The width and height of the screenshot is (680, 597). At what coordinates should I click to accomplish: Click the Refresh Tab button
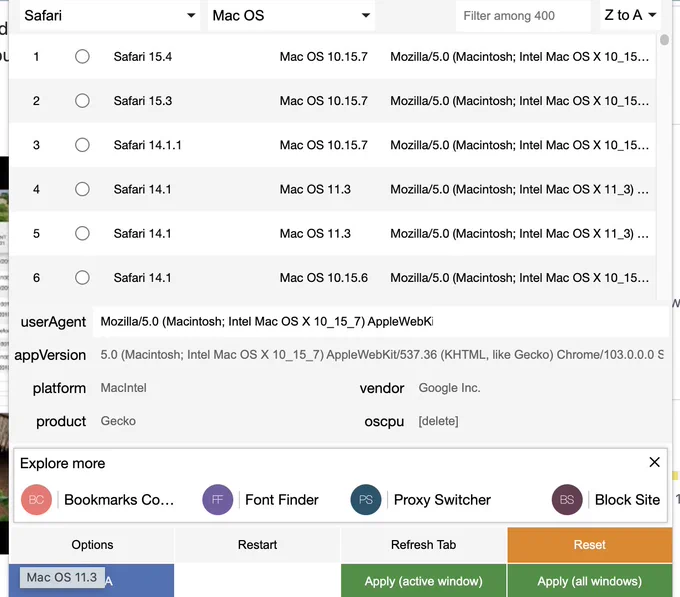pyautogui.click(x=424, y=545)
